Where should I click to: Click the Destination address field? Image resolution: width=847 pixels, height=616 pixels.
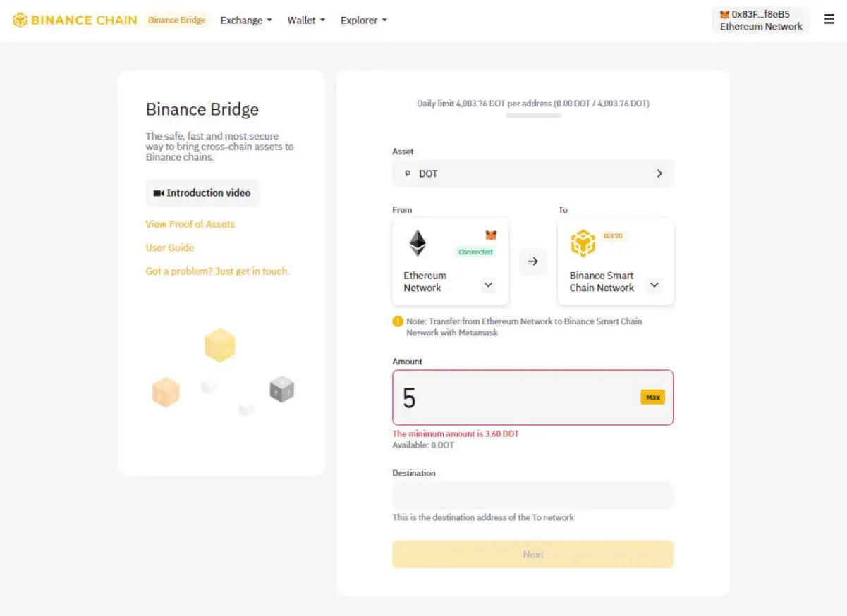[x=533, y=495]
